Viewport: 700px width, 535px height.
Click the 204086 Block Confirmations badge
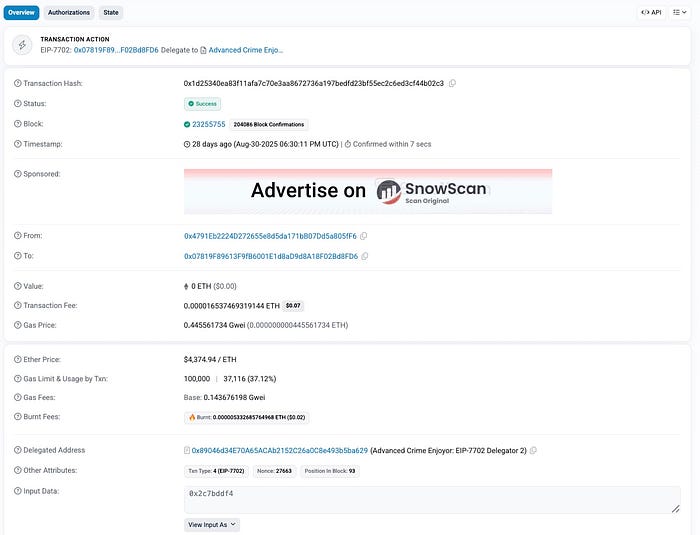coord(268,124)
